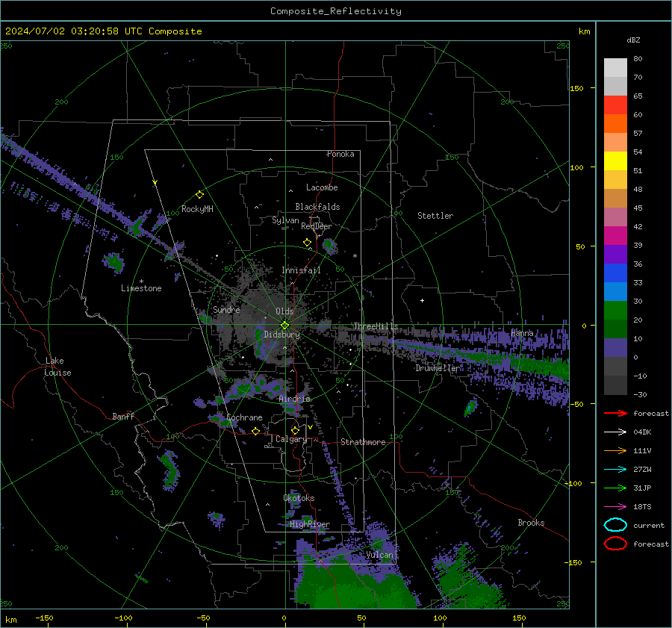Image resolution: width=672 pixels, height=628 pixels.
Task: Click the -150 tick on bottom axis
Action: tap(44, 618)
